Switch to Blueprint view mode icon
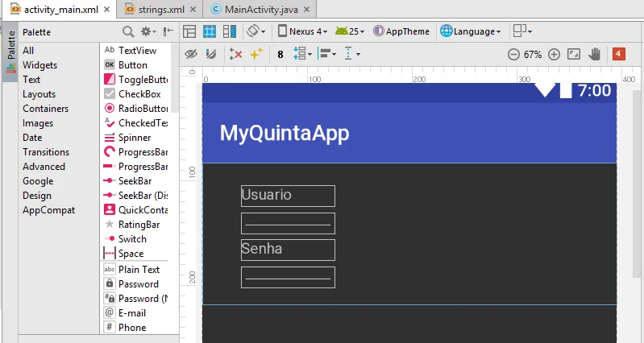The height and width of the screenshot is (343, 644). tap(210, 31)
